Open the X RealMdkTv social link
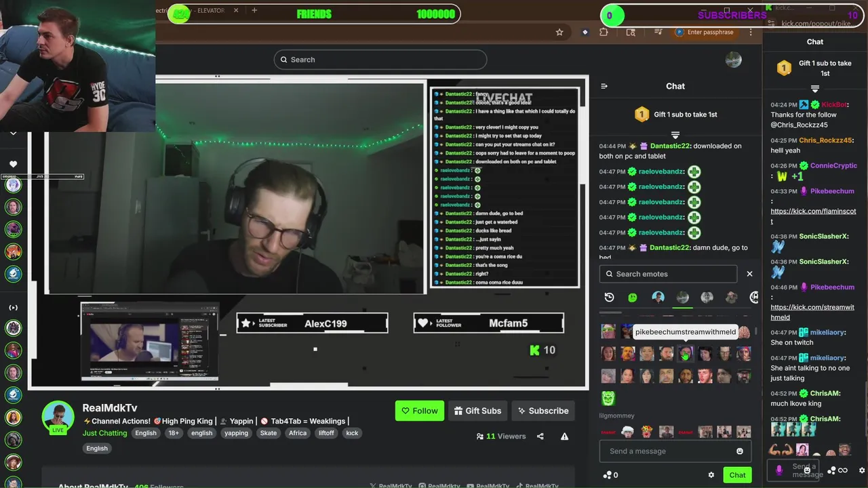 (391, 485)
